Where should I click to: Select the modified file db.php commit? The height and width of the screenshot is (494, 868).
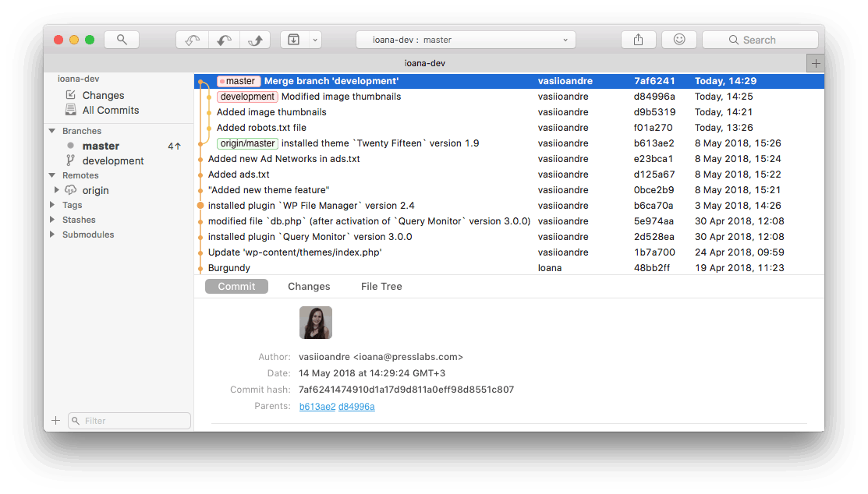point(509,221)
